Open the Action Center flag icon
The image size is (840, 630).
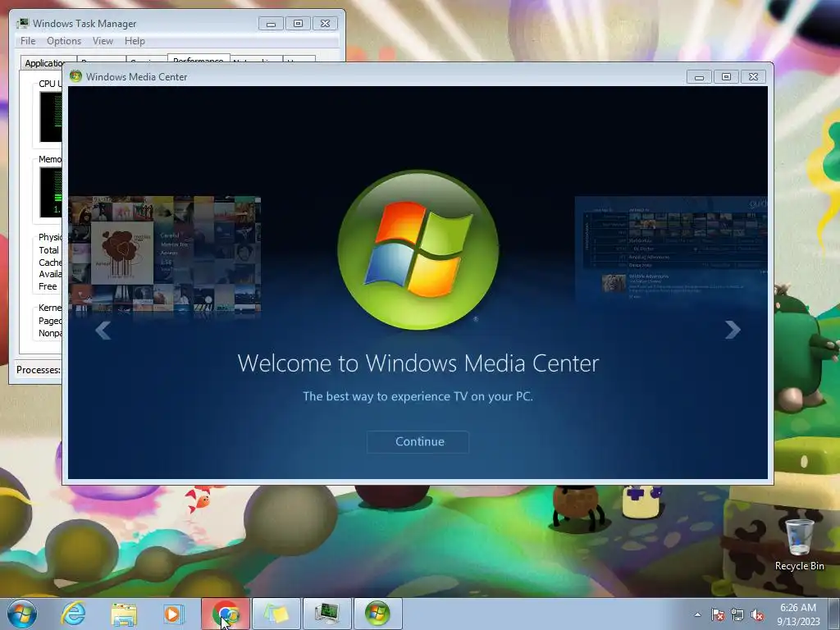[x=717, y=615]
